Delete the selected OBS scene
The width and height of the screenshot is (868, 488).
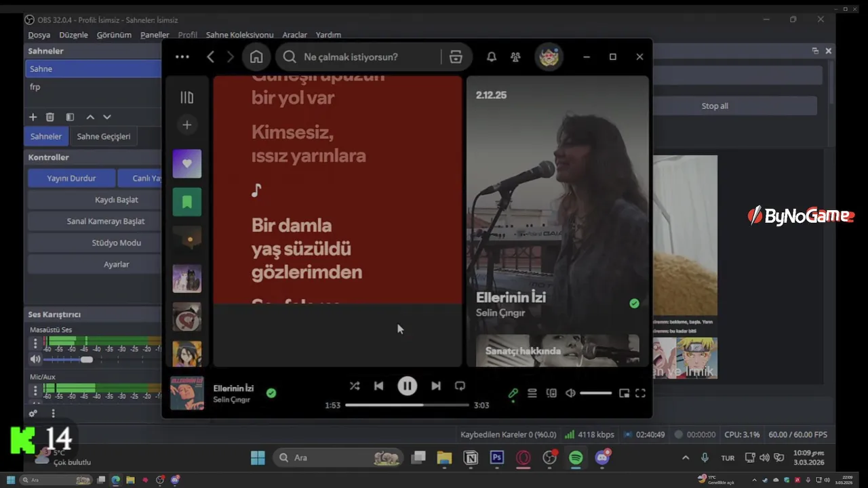pos(50,117)
